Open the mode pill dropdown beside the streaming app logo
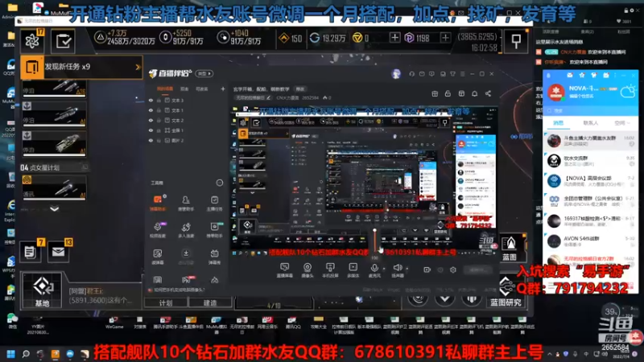Viewport: 644px width, 362px height. point(204,73)
